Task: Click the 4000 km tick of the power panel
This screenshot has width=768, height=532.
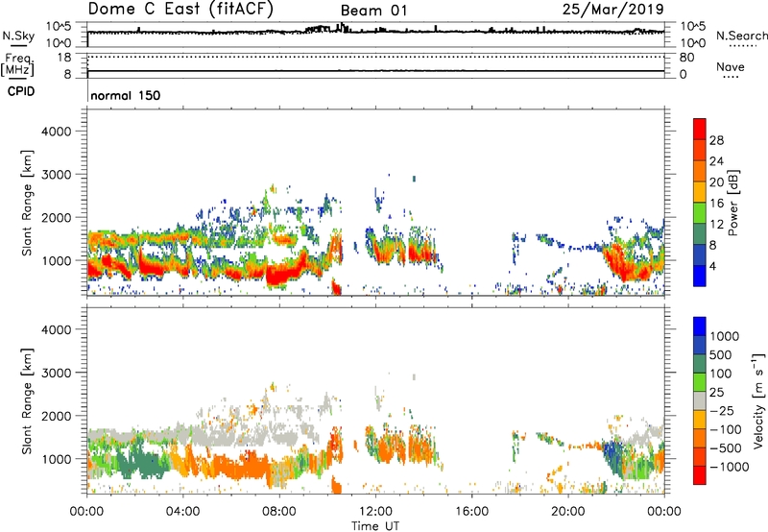Action: (56, 132)
